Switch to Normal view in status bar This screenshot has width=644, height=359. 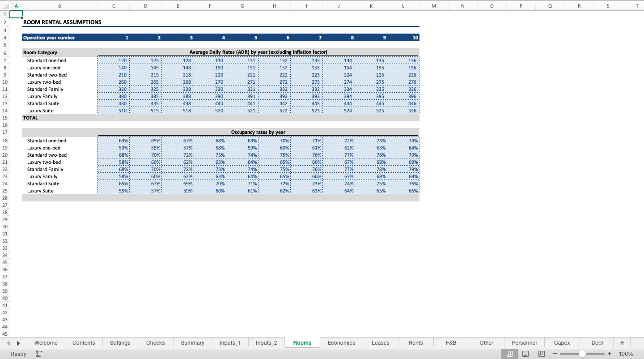point(509,354)
